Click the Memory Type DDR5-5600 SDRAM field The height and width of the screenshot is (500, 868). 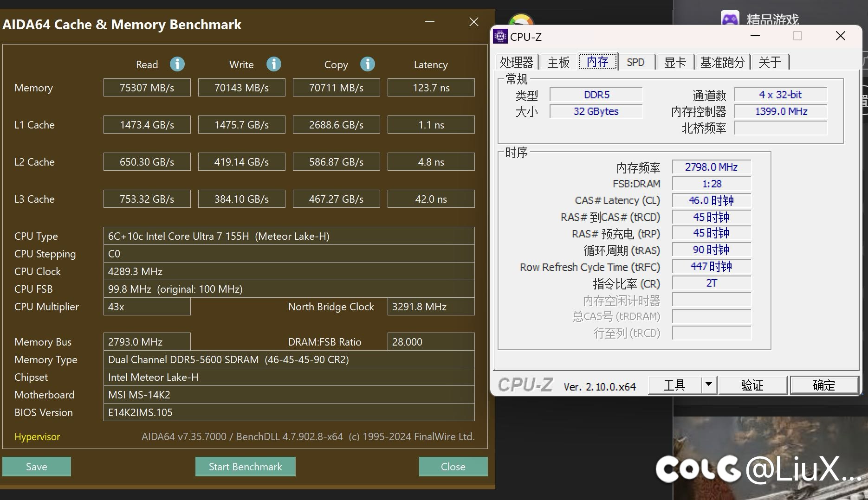click(289, 359)
